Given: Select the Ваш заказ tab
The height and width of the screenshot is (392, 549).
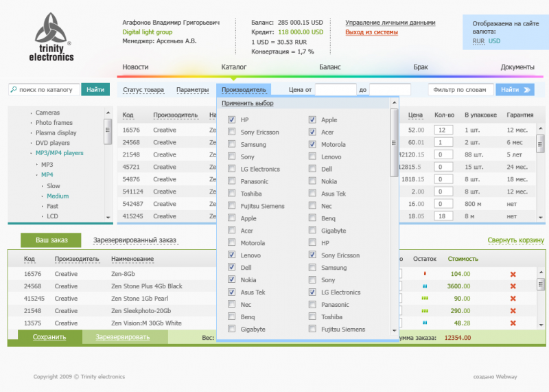Looking at the screenshot, I should click(51, 240).
